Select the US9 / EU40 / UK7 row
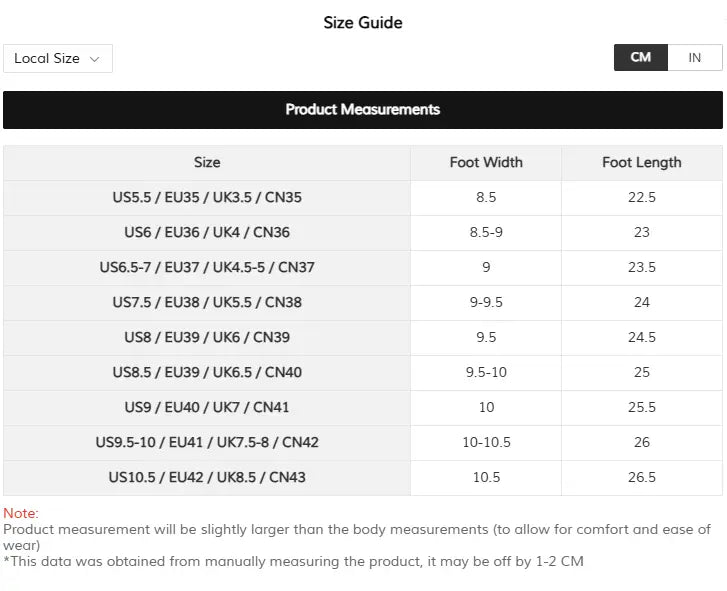727x591 pixels. pyautogui.click(x=363, y=408)
